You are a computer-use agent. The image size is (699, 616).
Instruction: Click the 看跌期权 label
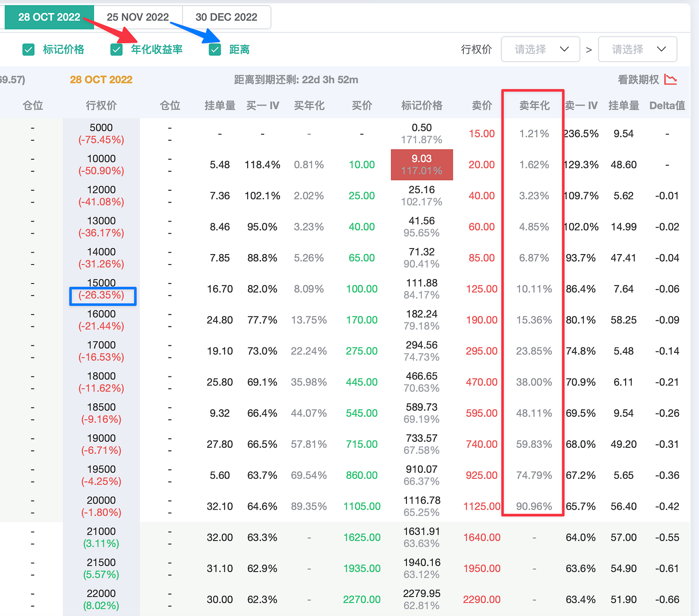tap(639, 79)
